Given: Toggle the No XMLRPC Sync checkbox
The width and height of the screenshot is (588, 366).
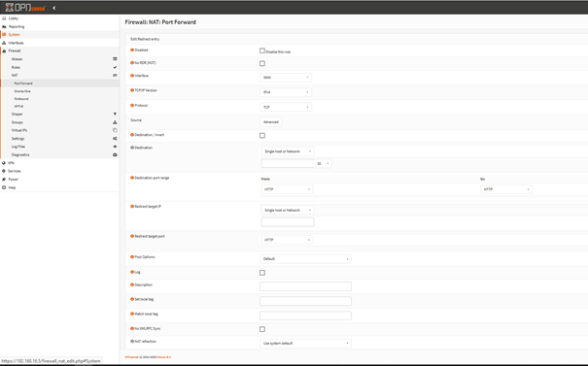Looking at the screenshot, I should (x=262, y=329).
